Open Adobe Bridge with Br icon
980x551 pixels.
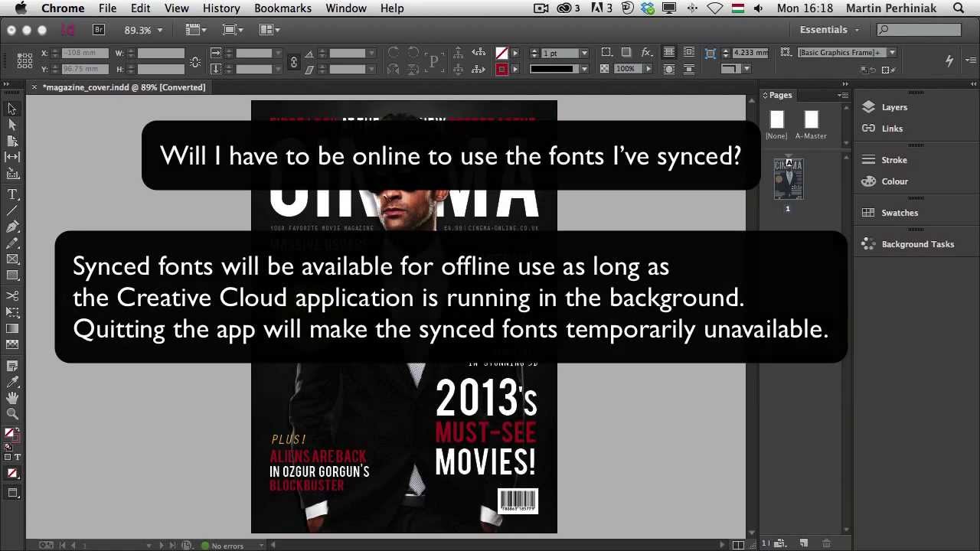tap(99, 29)
